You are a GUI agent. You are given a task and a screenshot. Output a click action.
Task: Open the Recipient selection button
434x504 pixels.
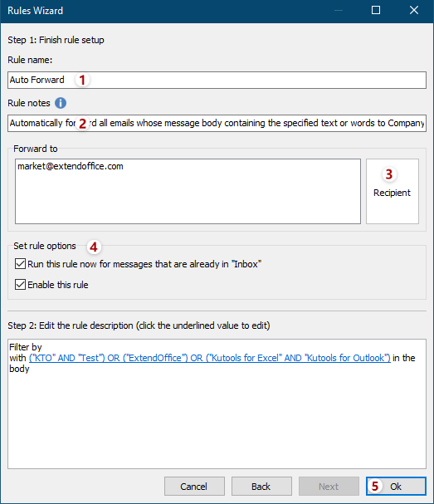click(393, 191)
